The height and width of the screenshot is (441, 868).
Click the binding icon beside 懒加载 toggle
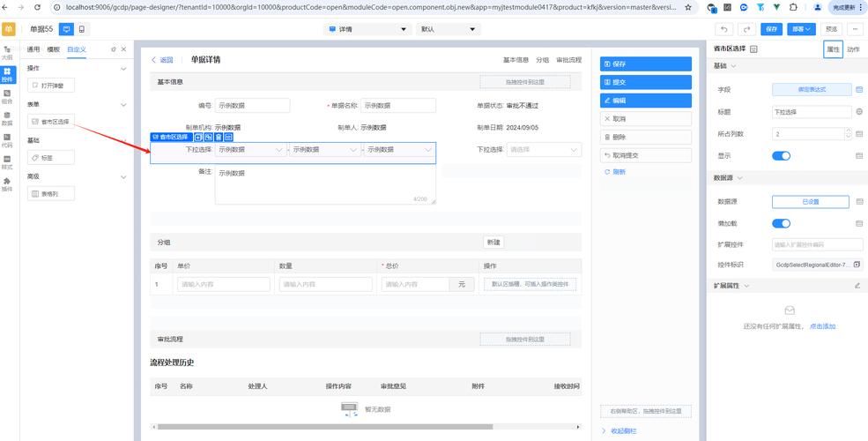(859, 223)
